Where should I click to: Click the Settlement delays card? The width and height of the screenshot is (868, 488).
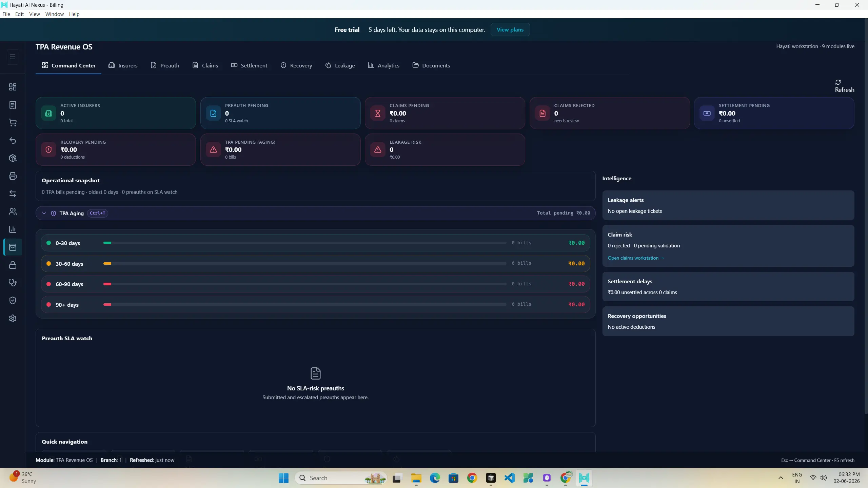click(728, 286)
